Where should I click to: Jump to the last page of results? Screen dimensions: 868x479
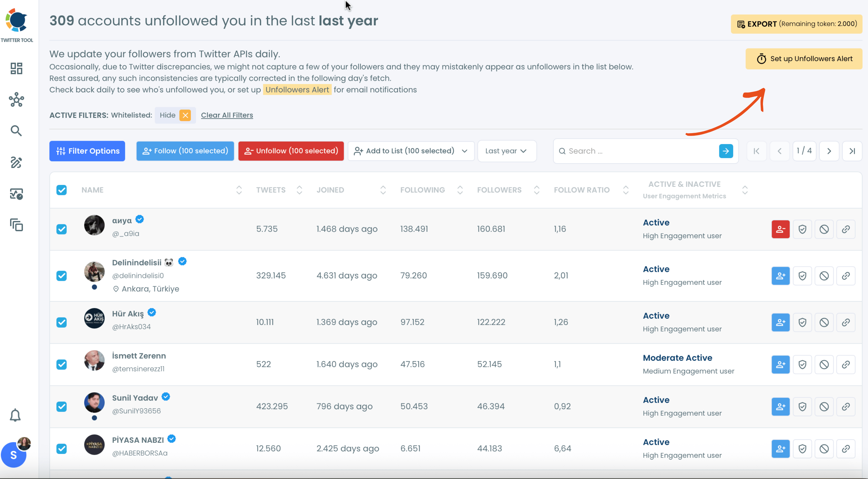[x=852, y=151]
